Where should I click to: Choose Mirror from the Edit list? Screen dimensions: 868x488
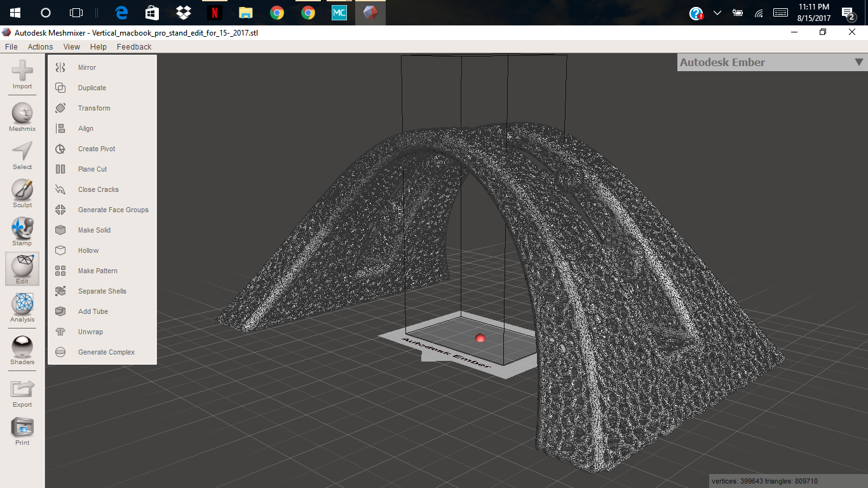[x=87, y=67]
